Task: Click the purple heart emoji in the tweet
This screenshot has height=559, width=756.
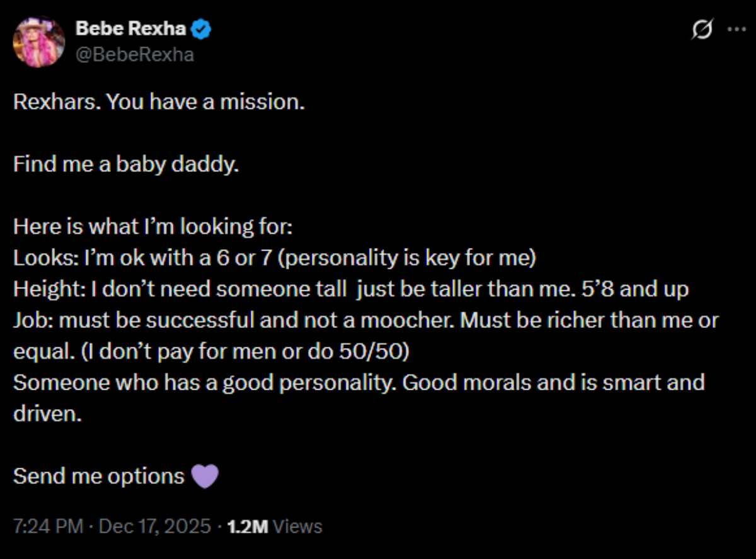Action: tap(205, 476)
